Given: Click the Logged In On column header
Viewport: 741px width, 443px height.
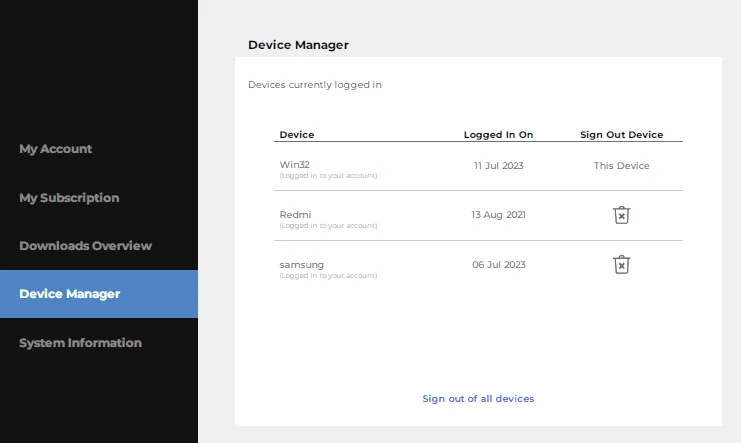Looking at the screenshot, I should click(499, 135).
